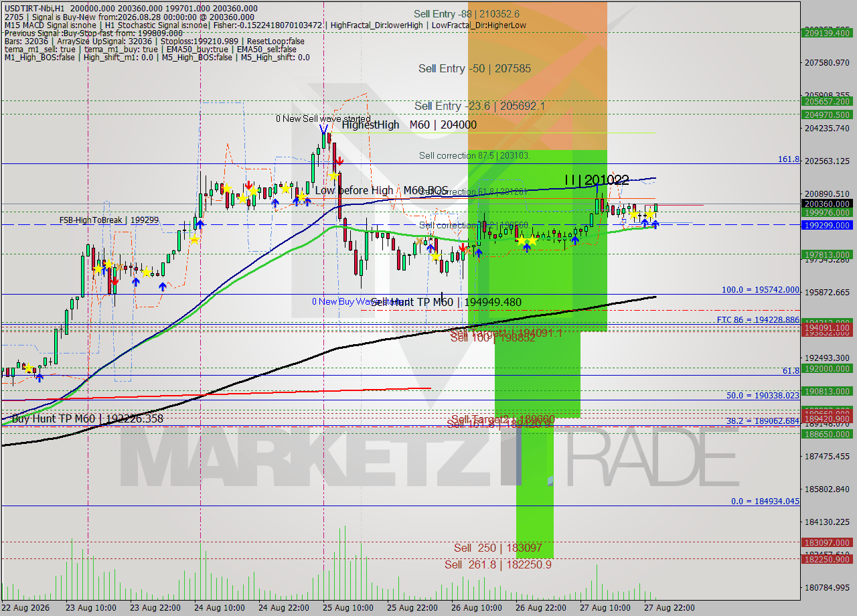The image size is (857, 616).
Task: Select the 'Signal is:Buy-New' info line
Action: [128, 17]
